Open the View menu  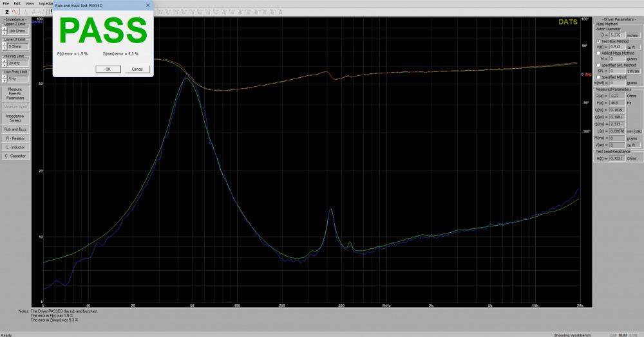[x=30, y=3]
